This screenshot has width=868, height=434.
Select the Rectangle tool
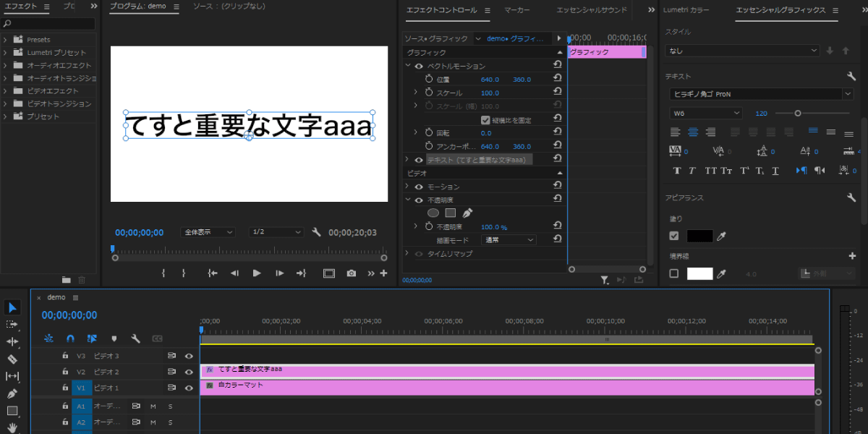[12, 411]
